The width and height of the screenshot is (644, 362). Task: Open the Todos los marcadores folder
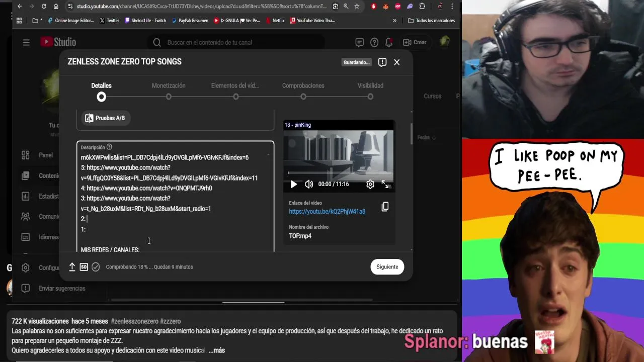pyautogui.click(x=431, y=21)
